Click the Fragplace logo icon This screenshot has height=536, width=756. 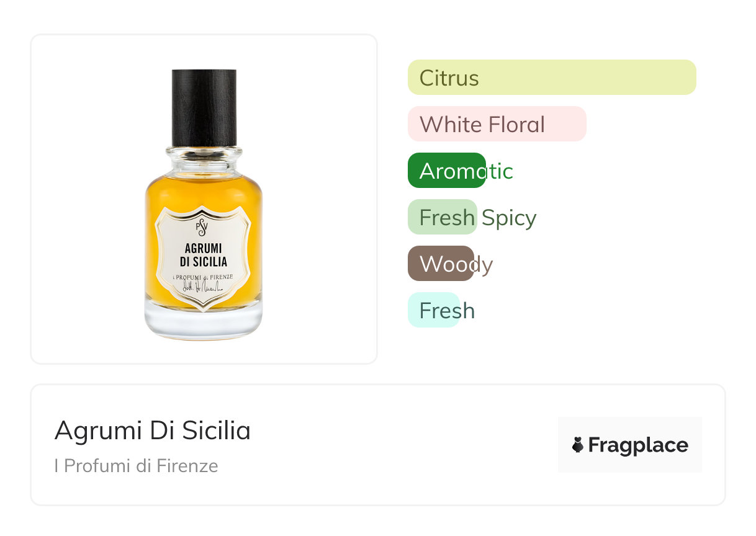tap(578, 445)
